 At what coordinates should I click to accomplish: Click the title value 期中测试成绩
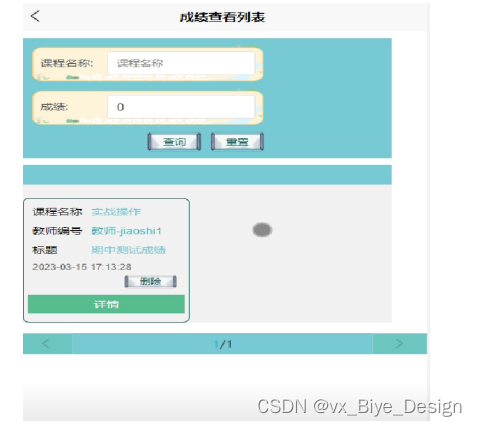(129, 250)
